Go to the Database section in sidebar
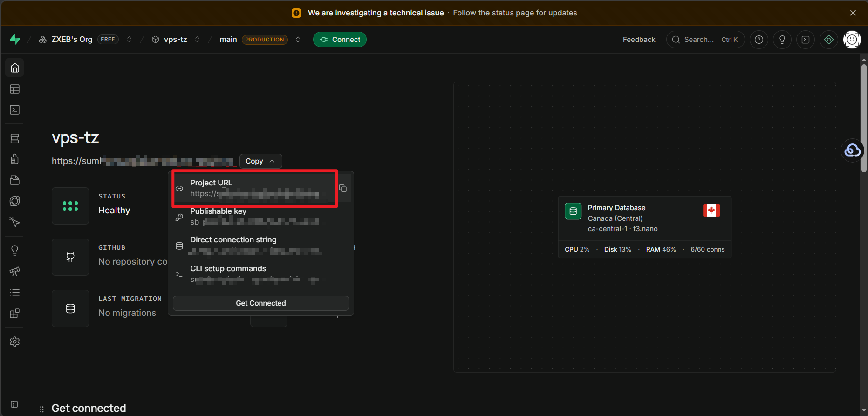Image resolution: width=868 pixels, height=416 pixels. (15, 138)
